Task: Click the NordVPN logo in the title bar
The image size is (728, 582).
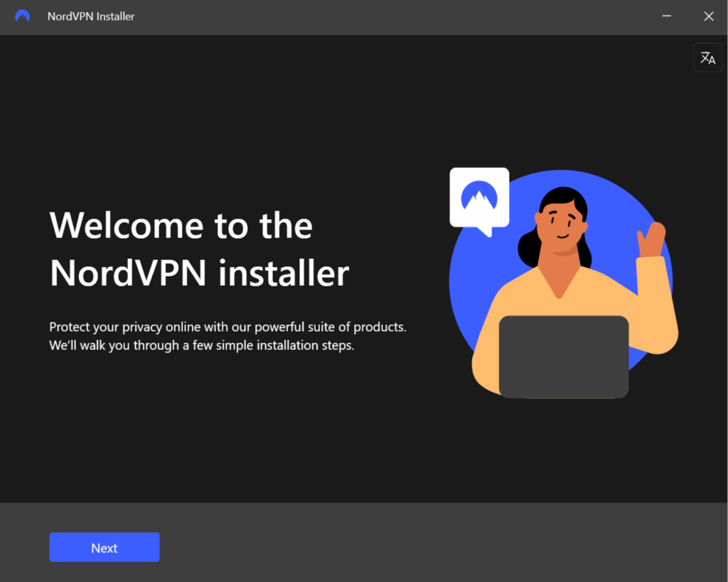Action: 22,16
